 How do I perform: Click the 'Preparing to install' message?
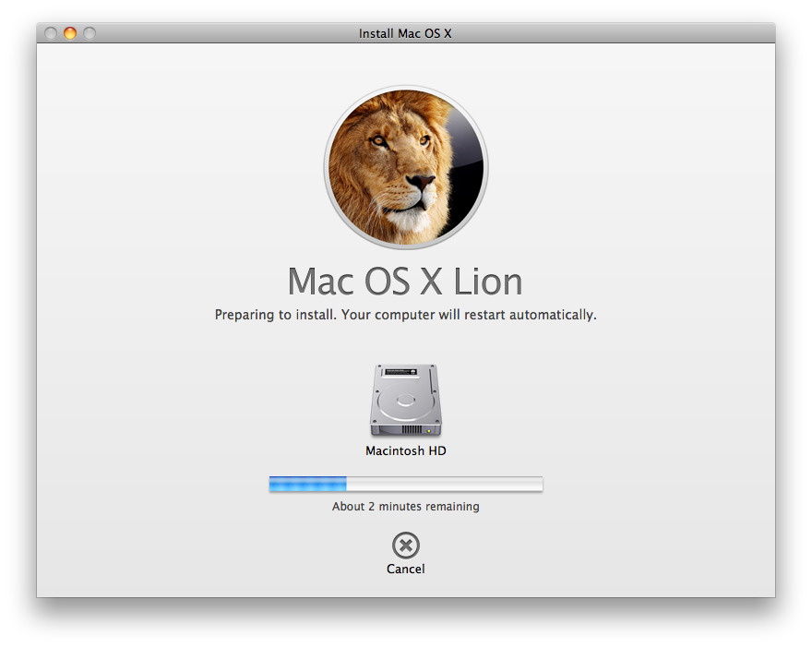[x=405, y=315]
